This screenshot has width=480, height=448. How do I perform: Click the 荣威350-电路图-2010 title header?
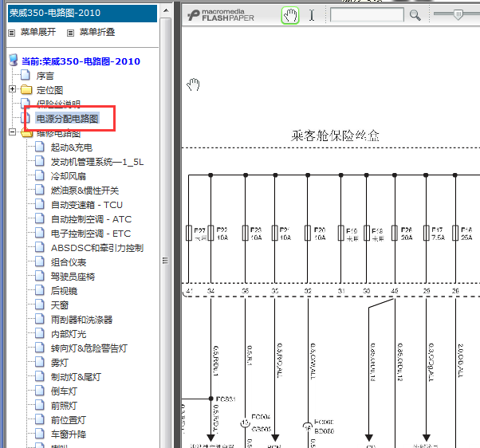pos(82,14)
